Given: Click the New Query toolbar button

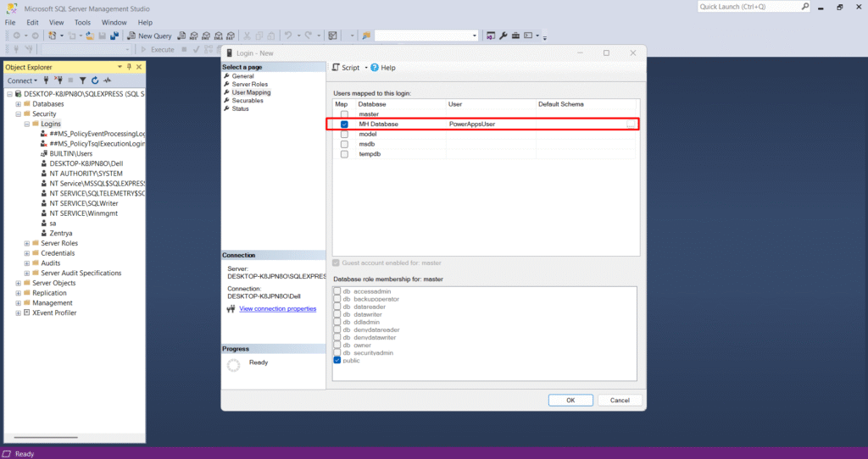Looking at the screenshot, I should click(x=149, y=36).
